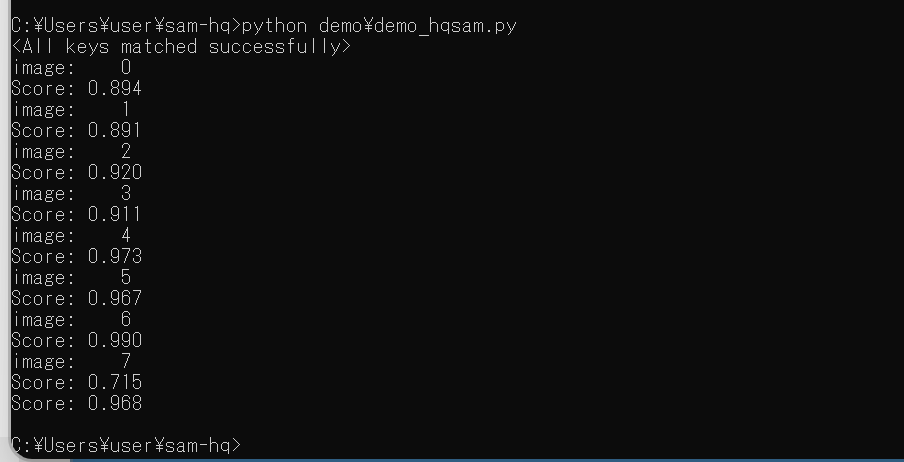
Task: Click the image 2 output line
Action: tap(71, 152)
